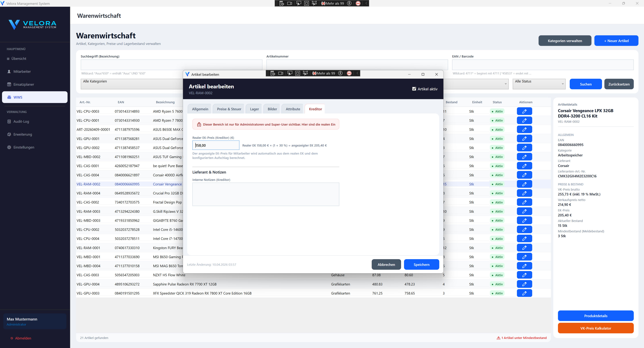Click the Speichern button

(x=421, y=265)
